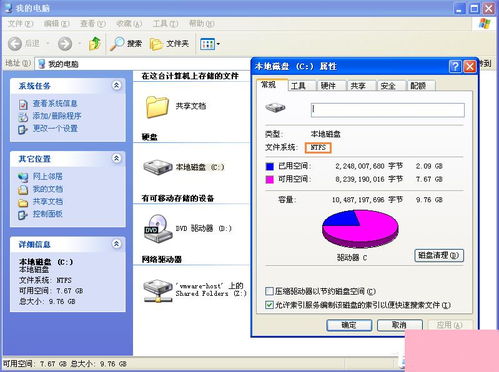Toggle the Folders pane button
The width and height of the screenshot is (499, 372).
tap(169, 44)
